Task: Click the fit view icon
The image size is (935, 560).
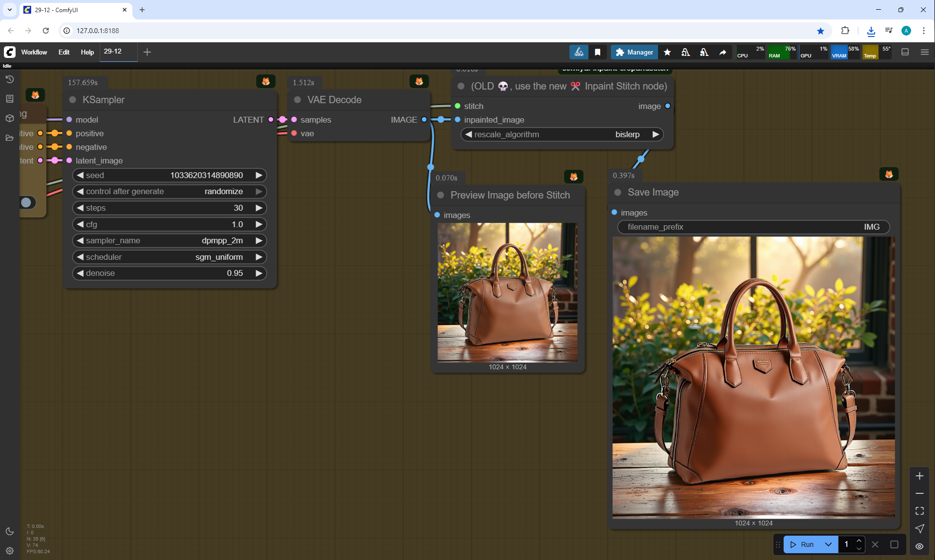Action: 919,511
